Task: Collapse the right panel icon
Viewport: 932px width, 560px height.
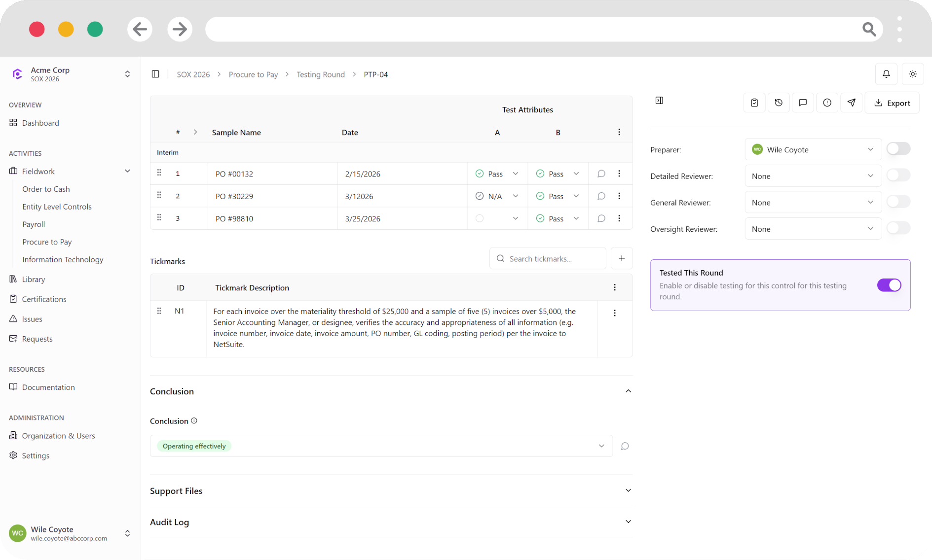Action: pyautogui.click(x=659, y=101)
